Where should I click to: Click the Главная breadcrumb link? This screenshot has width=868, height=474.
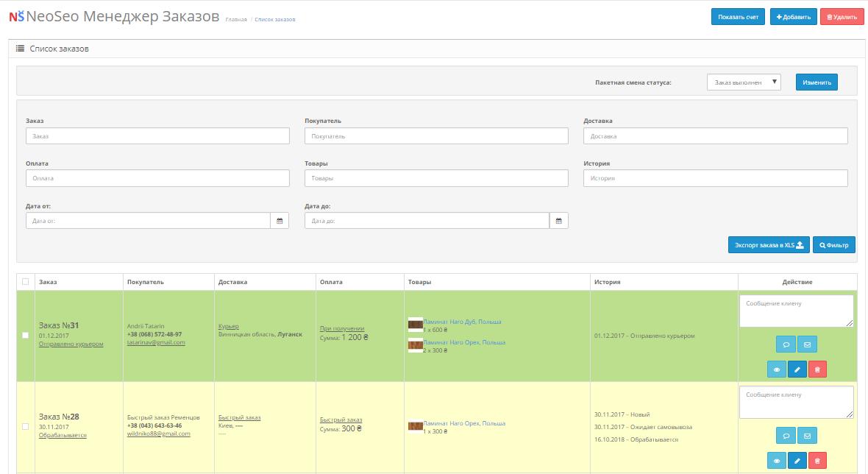click(x=236, y=19)
